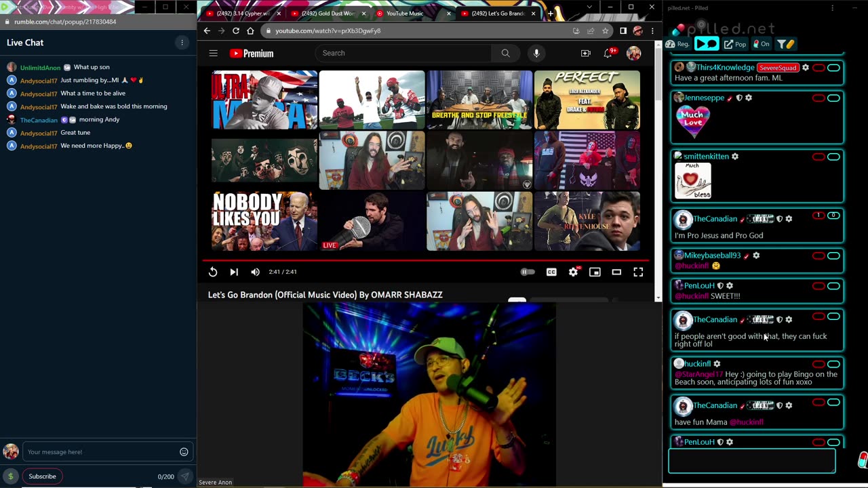Open the Kyle Rittenhouse video thumbnail
This screenshot has width=868, height=488.
pyautogui.click(x=587, y=221)
